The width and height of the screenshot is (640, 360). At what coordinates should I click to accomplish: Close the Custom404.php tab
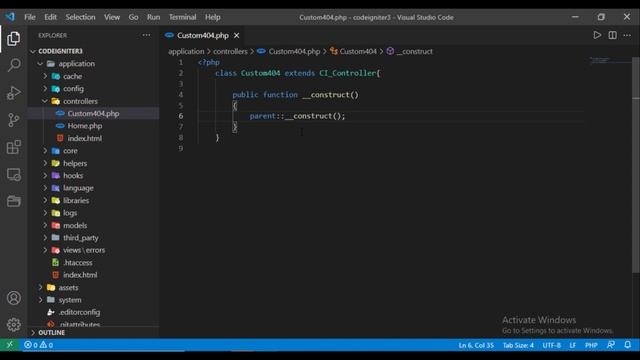pos(236,36)
